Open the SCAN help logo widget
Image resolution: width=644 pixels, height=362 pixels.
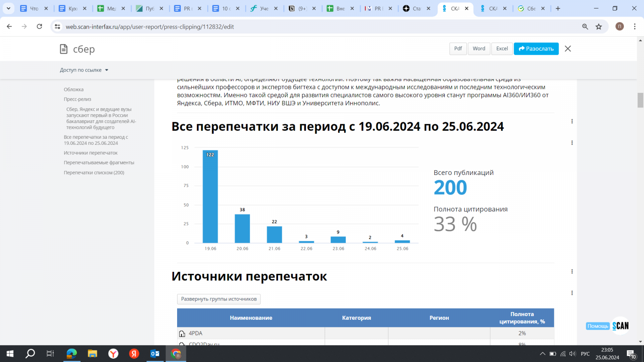point(620,326)
